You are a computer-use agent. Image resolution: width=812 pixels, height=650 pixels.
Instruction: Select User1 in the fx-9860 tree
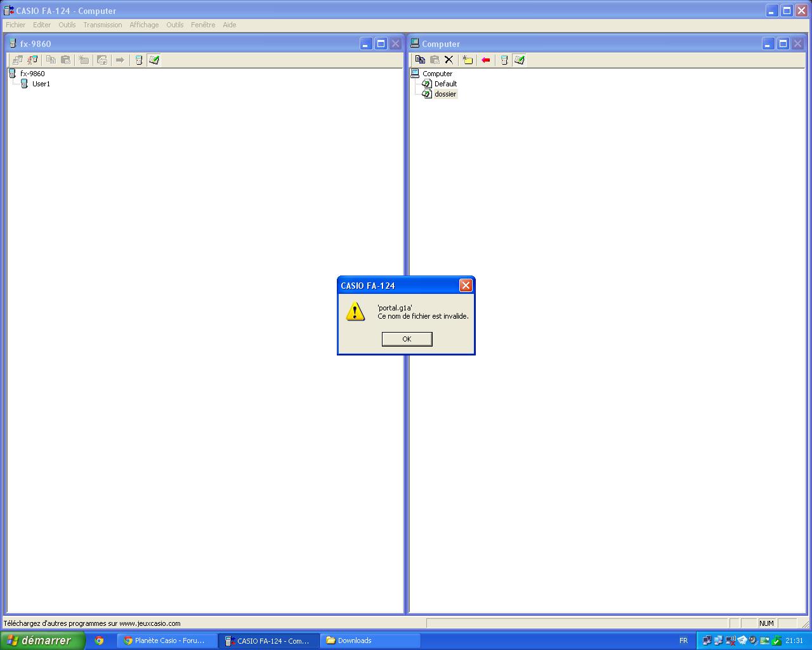[41, 84]
